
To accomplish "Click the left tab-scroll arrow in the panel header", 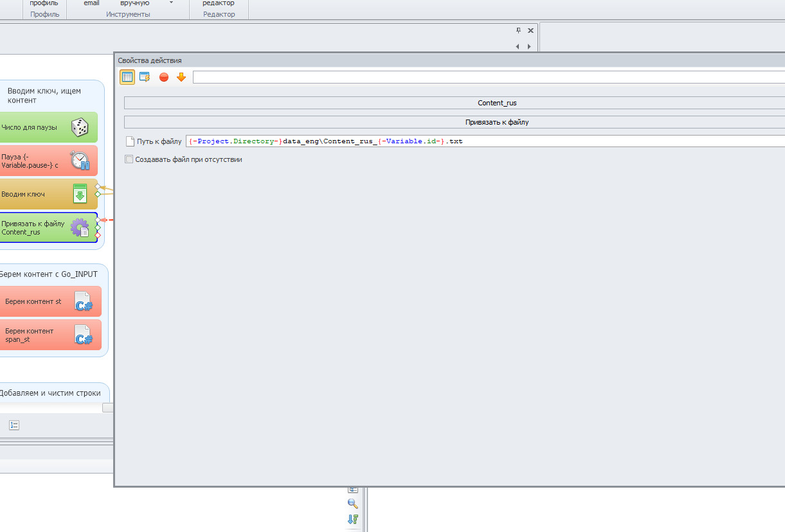I will [x=518, y=46].
